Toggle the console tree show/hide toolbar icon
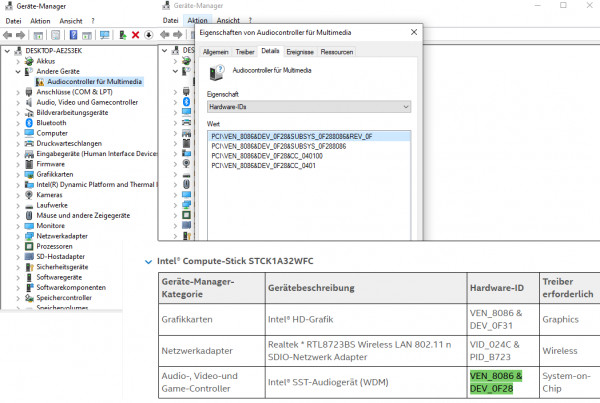The image size is (600, 403). 38,35
